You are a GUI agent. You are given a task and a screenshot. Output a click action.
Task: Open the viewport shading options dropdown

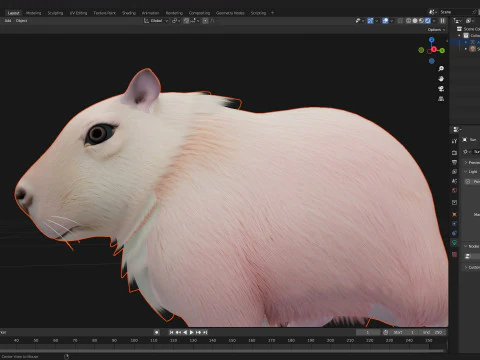434,21
